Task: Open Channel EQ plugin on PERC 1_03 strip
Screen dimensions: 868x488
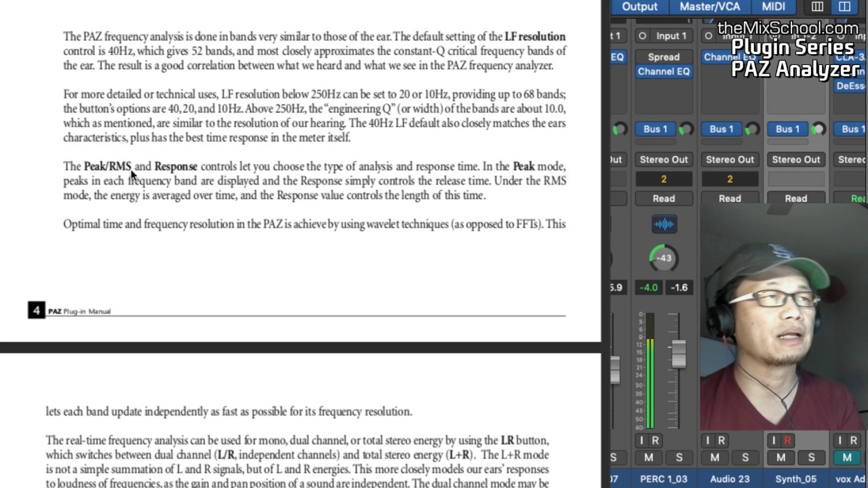Action: click(663, 71)
